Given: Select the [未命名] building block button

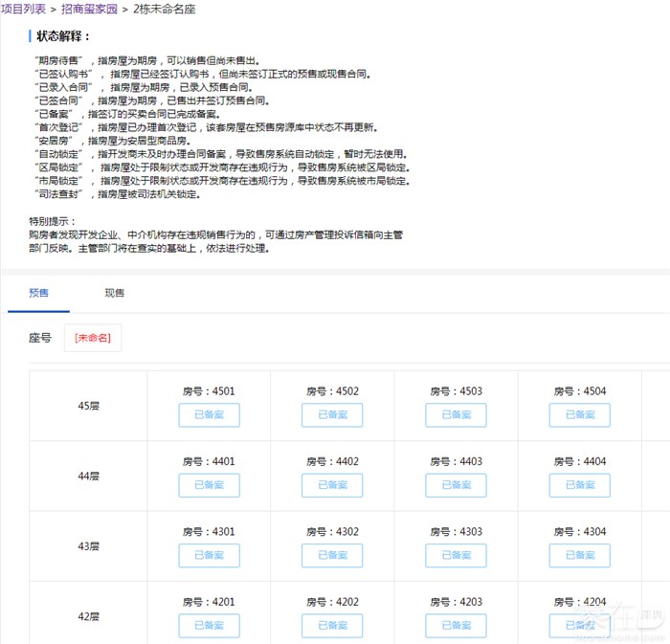Looking at the screenshot, I should tap(93, 338).
